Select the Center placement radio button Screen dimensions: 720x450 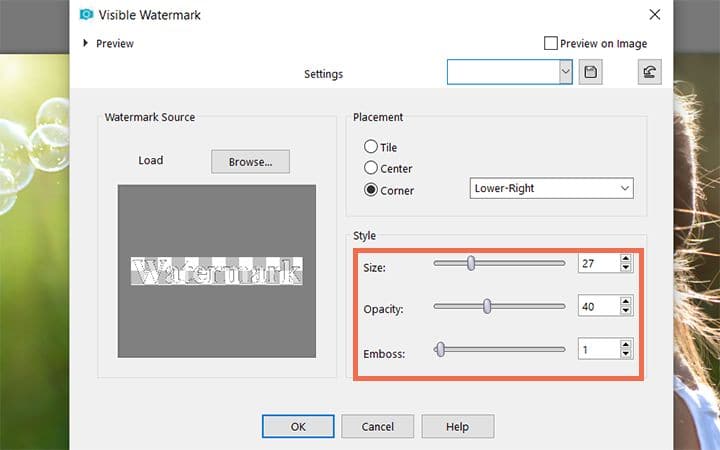coord(371,168)
